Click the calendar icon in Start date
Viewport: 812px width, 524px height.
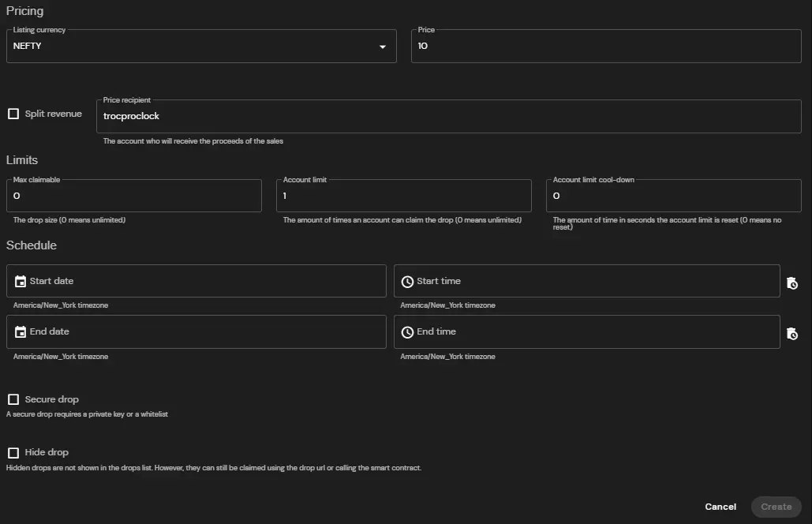[21, 281]
